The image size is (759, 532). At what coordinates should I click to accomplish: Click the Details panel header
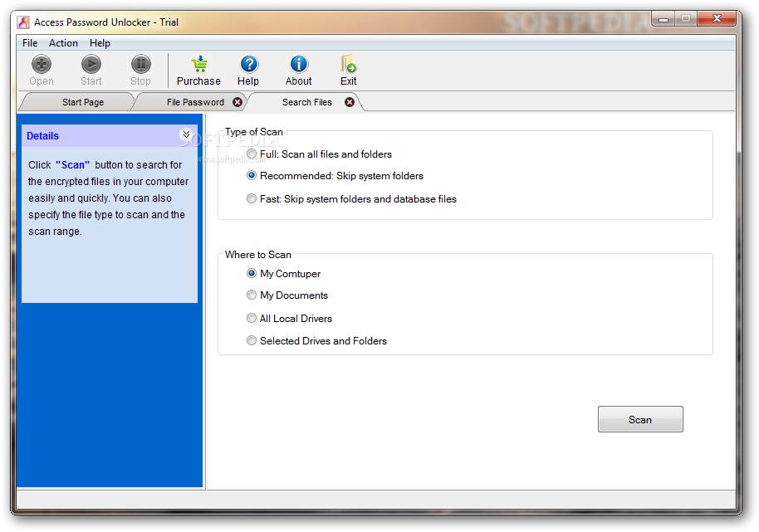(x=110, y=136)
